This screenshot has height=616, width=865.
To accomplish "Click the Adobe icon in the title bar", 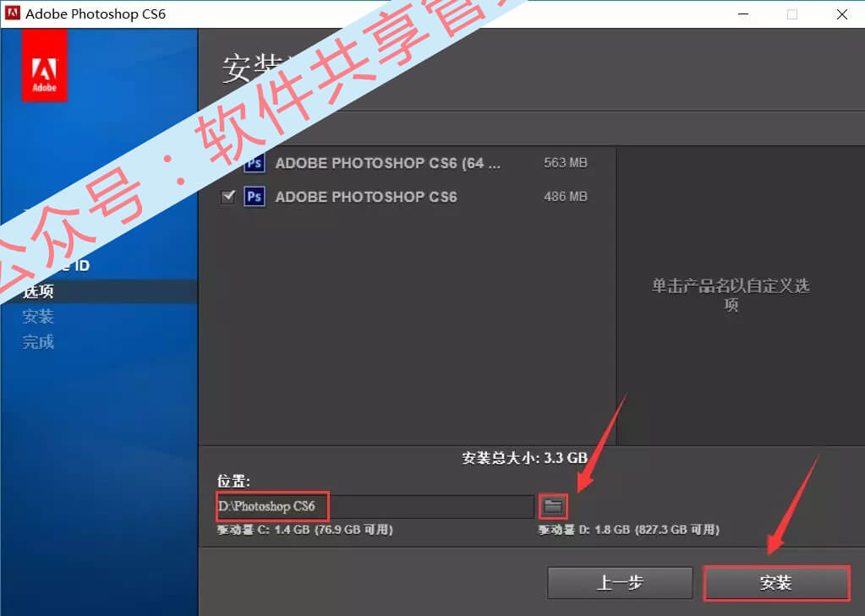I will point(12,14).
